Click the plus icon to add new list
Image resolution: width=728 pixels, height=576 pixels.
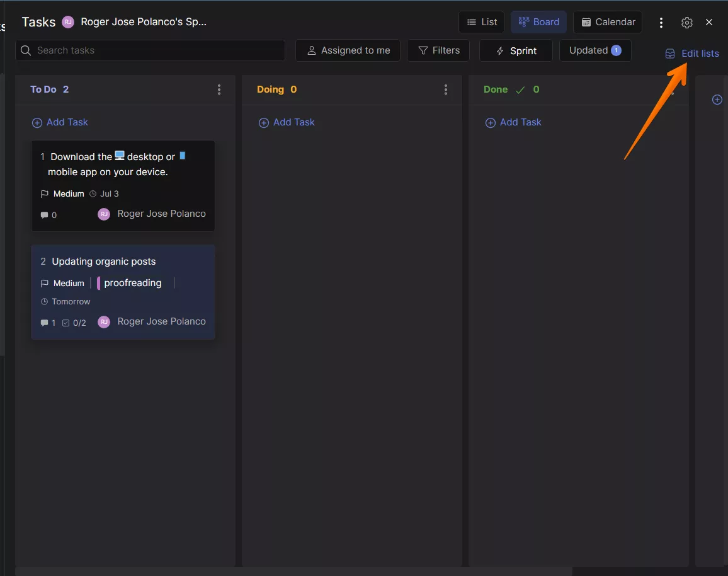click(x=717, y=100)
